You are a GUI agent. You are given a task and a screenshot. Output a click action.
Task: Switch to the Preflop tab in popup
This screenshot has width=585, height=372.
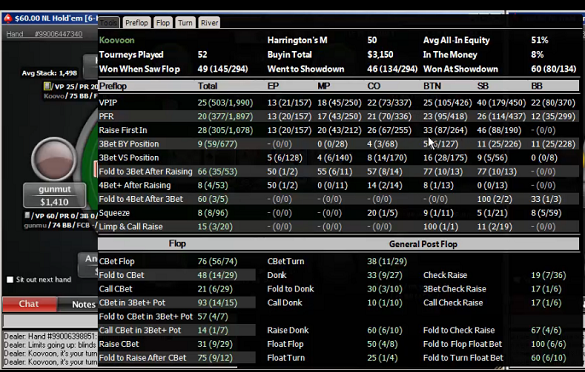pos(137,23)
